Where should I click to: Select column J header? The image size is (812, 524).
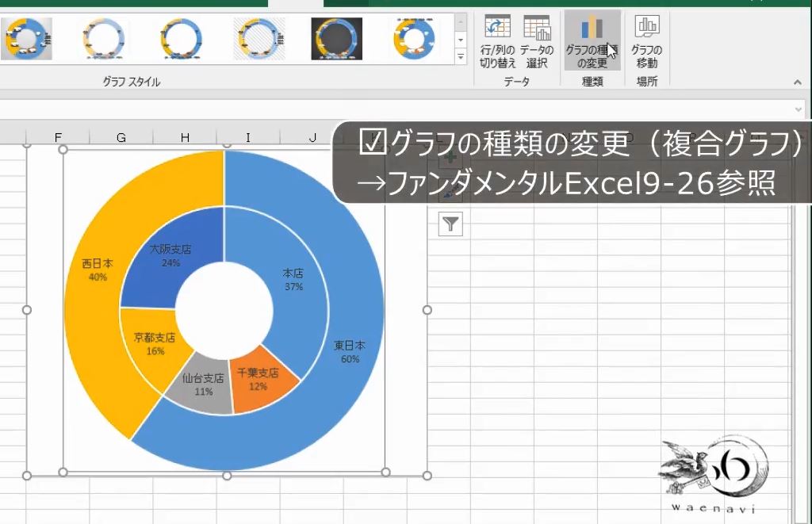pyautogui.click(x=312, y=137)
